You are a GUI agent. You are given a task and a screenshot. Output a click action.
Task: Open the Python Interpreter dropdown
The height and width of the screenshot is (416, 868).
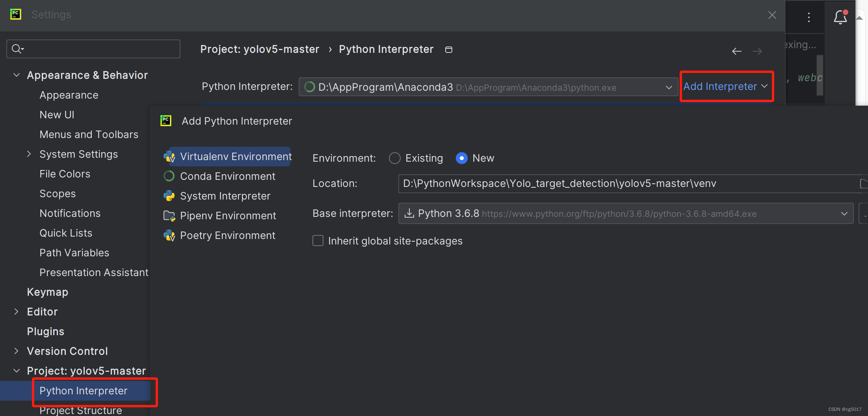click(488, 87)
